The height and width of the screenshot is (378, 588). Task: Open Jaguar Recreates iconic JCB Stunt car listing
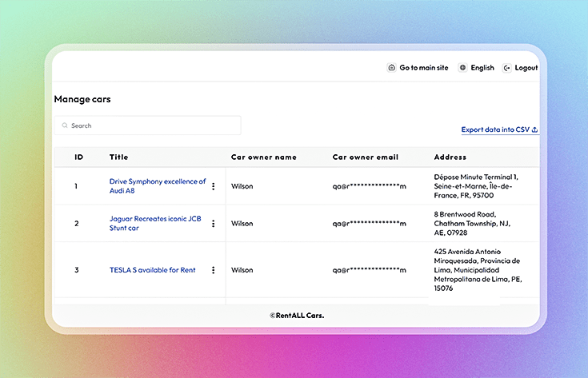click(x=155, y=223)
